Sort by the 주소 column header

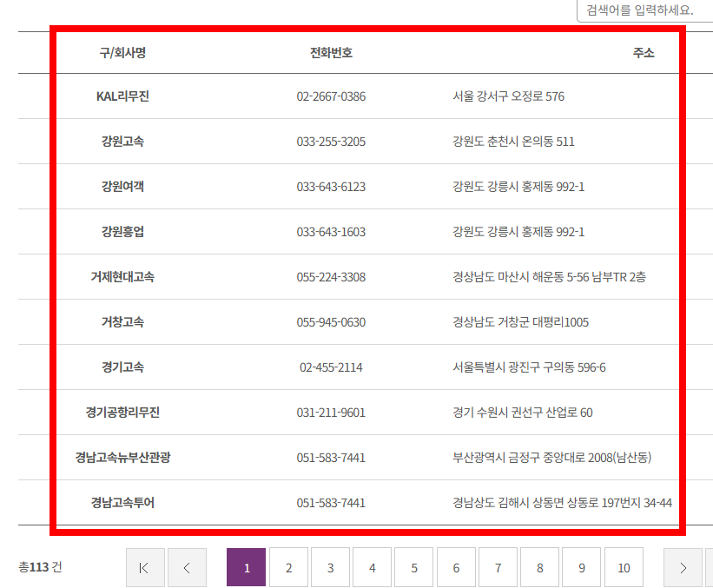(x=644, y=52)
